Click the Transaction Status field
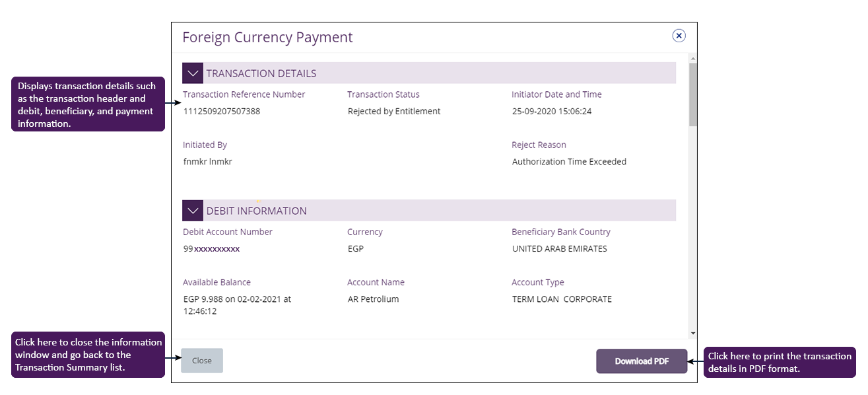Image resolution: width=868 pixels, height=395 pixels. point(383,94)
